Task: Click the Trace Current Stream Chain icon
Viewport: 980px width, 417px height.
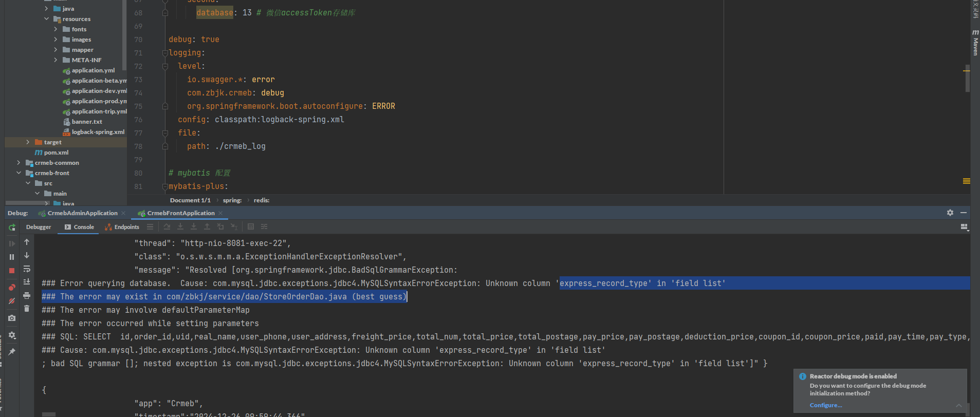Action: [x=264, y=226]
